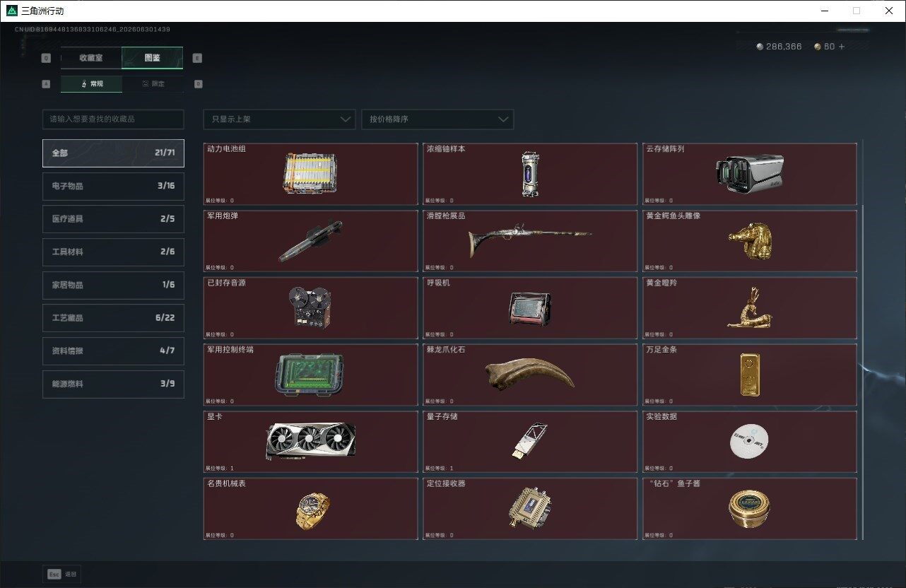
Task: Click the A key hint beside 常规
Action: (x=47, y=83)
